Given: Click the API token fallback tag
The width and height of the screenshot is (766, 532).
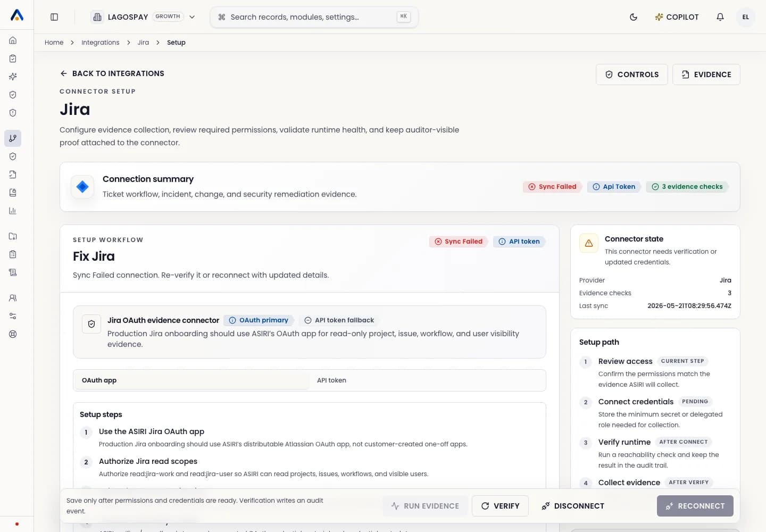Looking at the screenshot, I should click(x=339, y=320).
